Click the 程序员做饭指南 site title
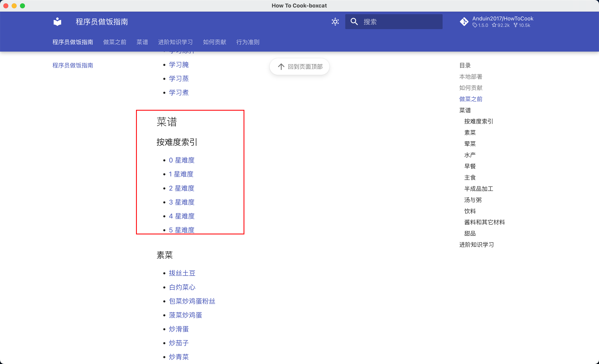 coord(102,22)
